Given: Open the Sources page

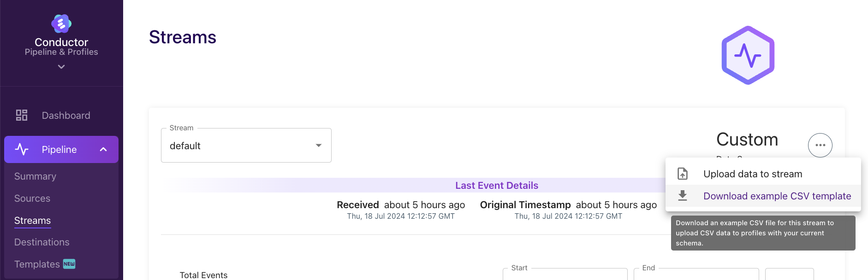Looking at the screenshot, I should click(x=32, y=198).
